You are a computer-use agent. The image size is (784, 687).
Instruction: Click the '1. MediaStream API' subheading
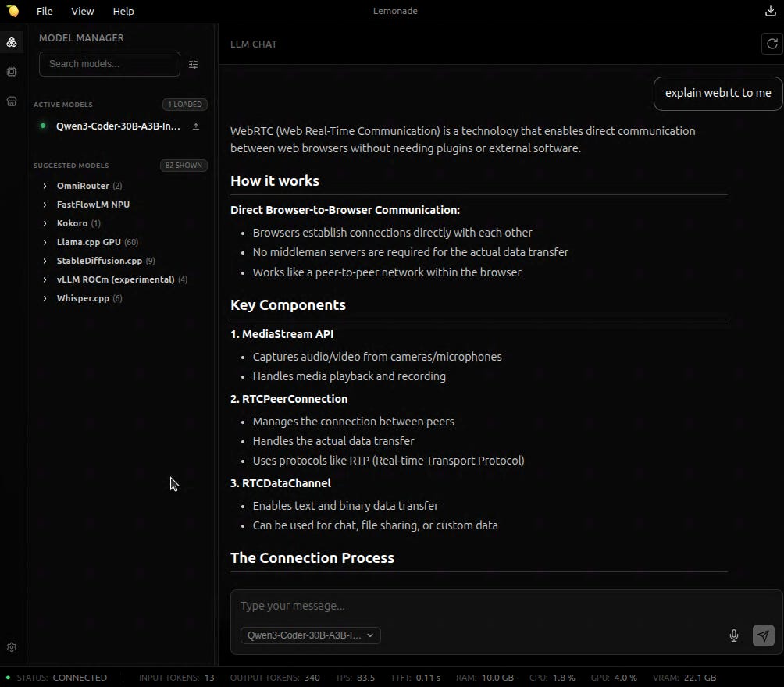(x=282, y=334)
